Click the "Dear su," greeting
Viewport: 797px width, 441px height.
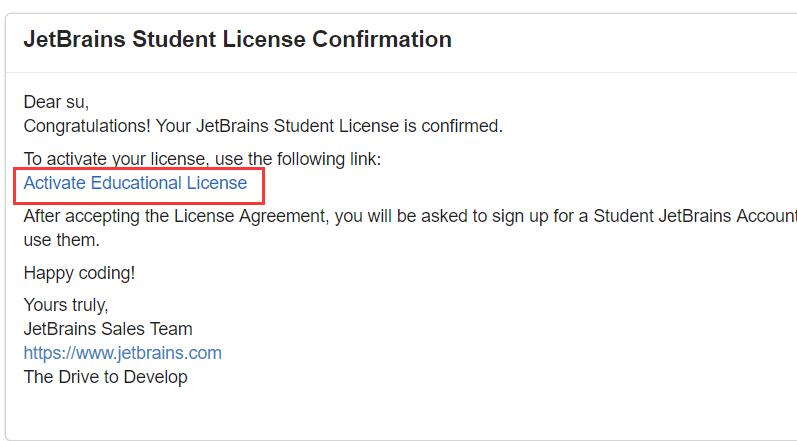click(x=63, y=101)
